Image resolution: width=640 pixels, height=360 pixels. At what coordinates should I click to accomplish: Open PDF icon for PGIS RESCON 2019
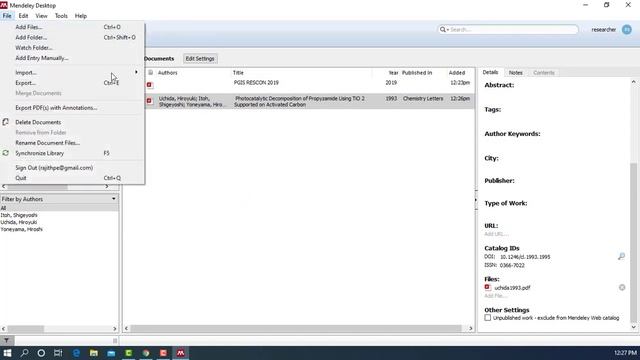point(149,85)
